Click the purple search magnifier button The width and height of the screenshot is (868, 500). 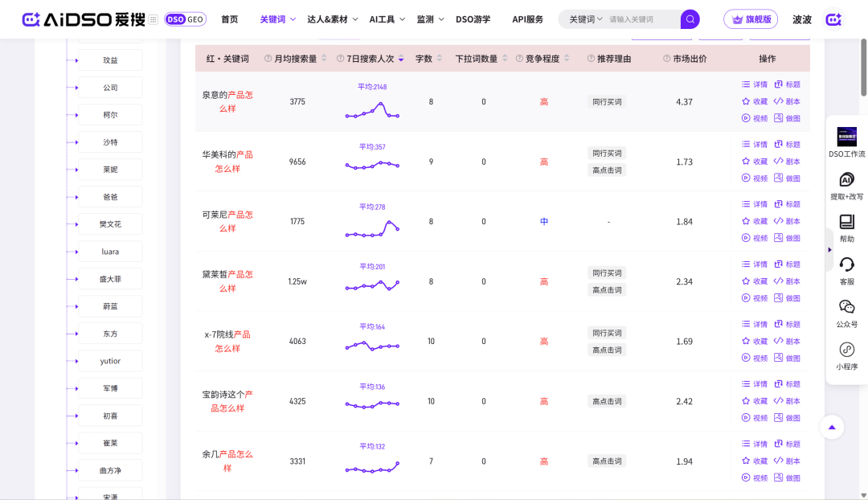pos(690,19)
